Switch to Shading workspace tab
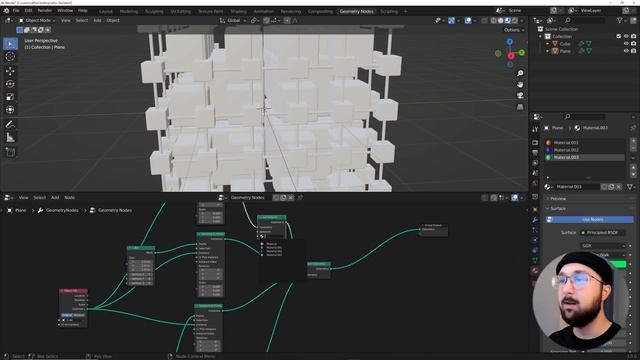Image resolution: width=640 pixels, height=360 pixels. pos(238,11)
